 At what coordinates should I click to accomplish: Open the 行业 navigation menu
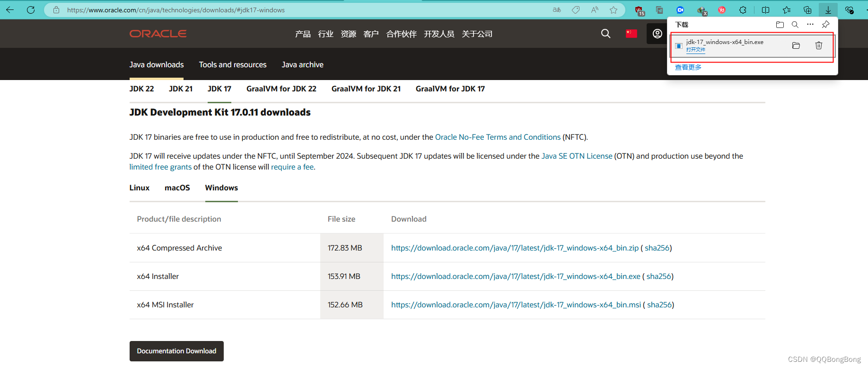click(326, 34)
